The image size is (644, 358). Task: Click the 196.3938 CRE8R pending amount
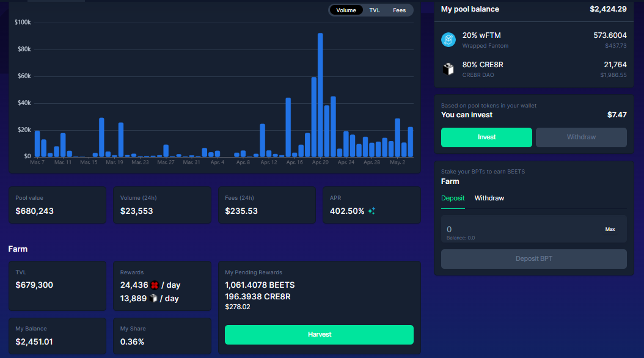(257, 296)
